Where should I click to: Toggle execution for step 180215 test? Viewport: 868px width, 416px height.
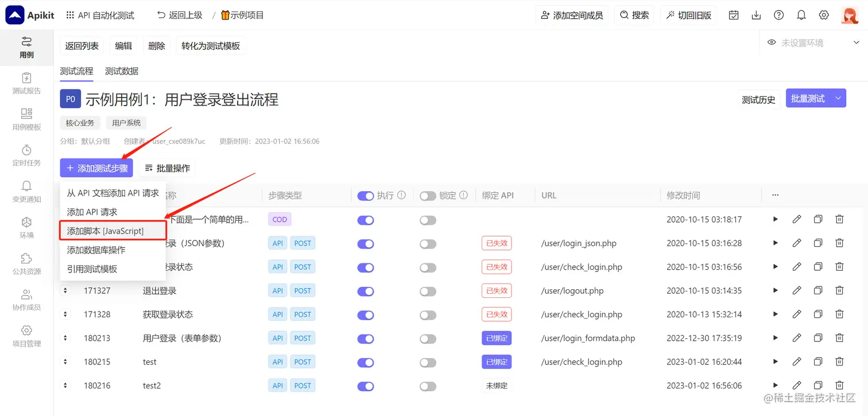366,363
